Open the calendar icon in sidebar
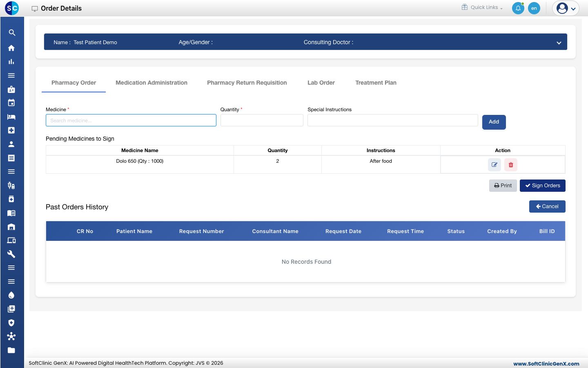Image resolution: width=588 pixels, height=368 pixels. click(11, 103)
